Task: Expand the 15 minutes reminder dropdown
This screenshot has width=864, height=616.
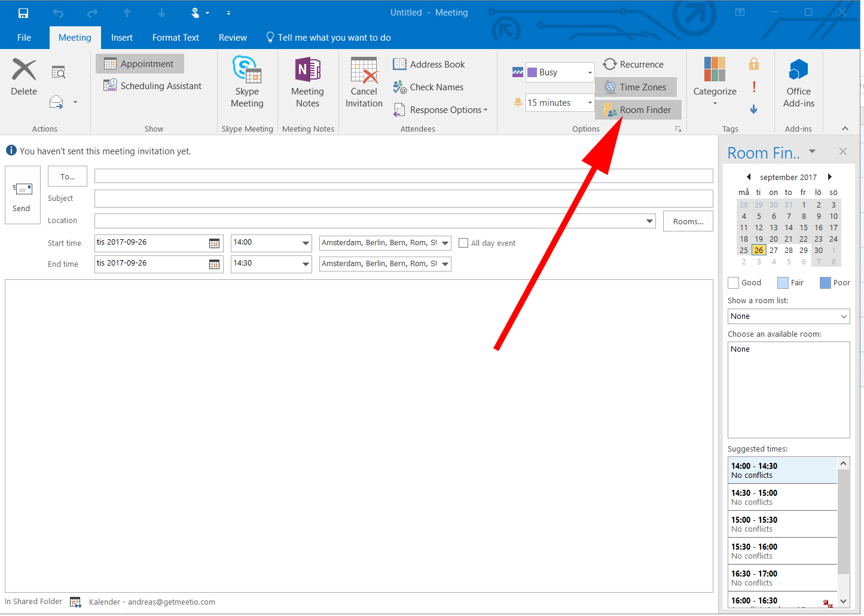Action: click(589, 102)
